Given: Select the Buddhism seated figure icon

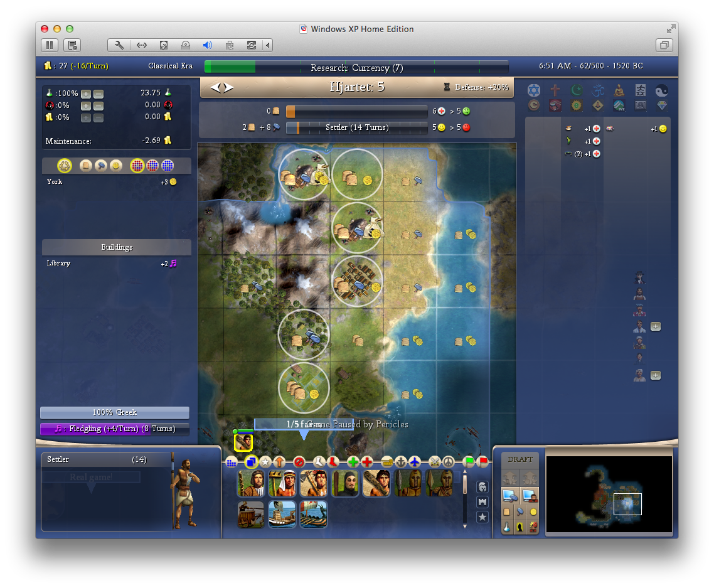Looking at the screenshot, I should pyautogui.click(x=619, y=90).
